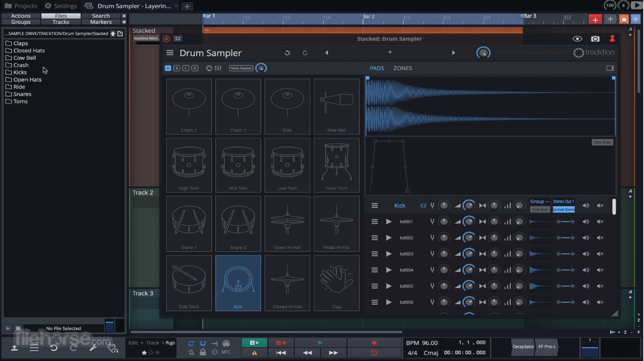Select pad bank B

(x=177, y=68)
